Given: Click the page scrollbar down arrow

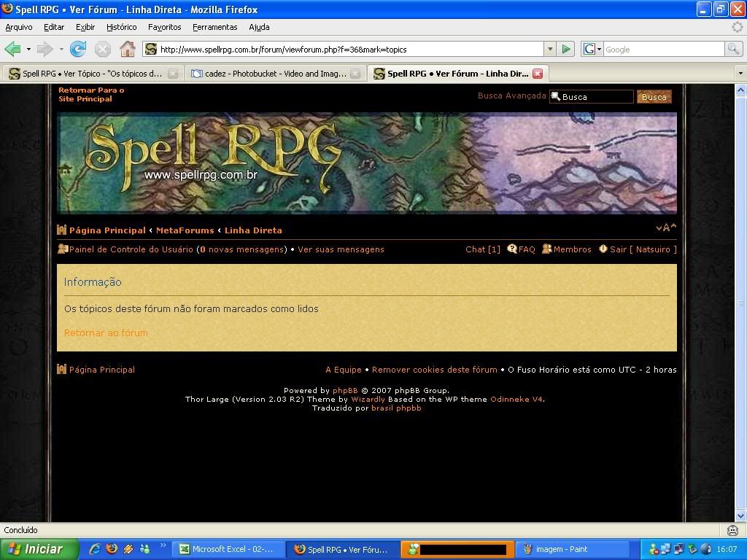Looking at the screenshot, I should pos(741,516).
